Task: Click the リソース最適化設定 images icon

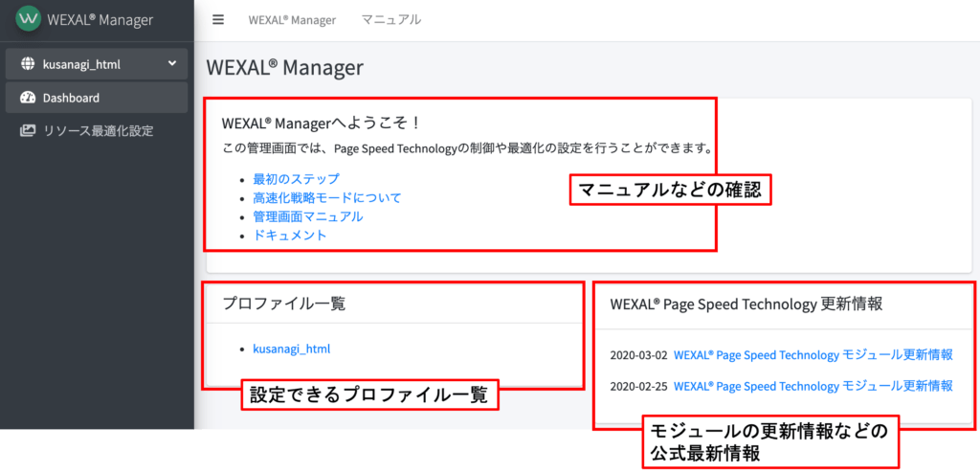Action: click(x=28, y=131)
